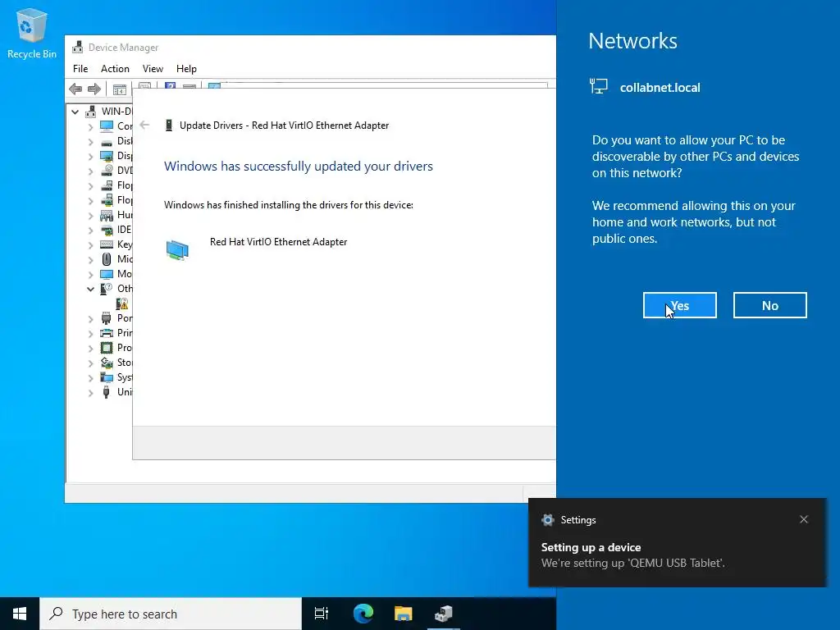Expand the System devices category chevron
This screenshot has width=840, height=630.
90,377
